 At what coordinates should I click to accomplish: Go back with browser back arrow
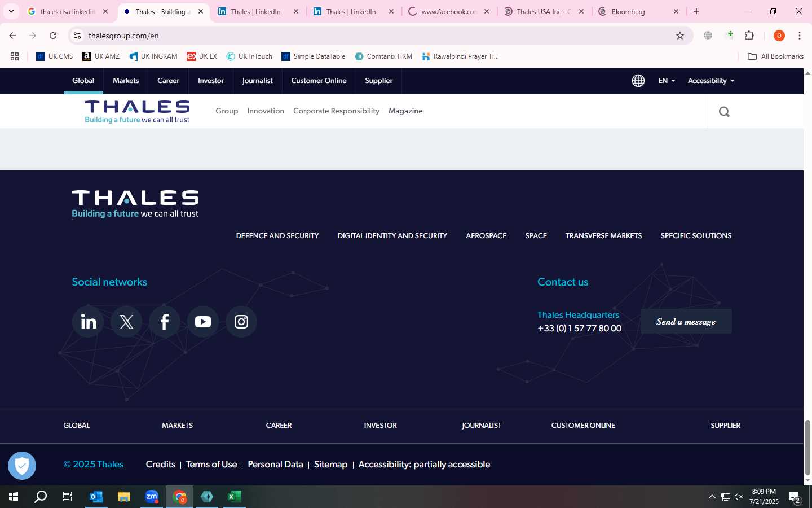[12, 36]
